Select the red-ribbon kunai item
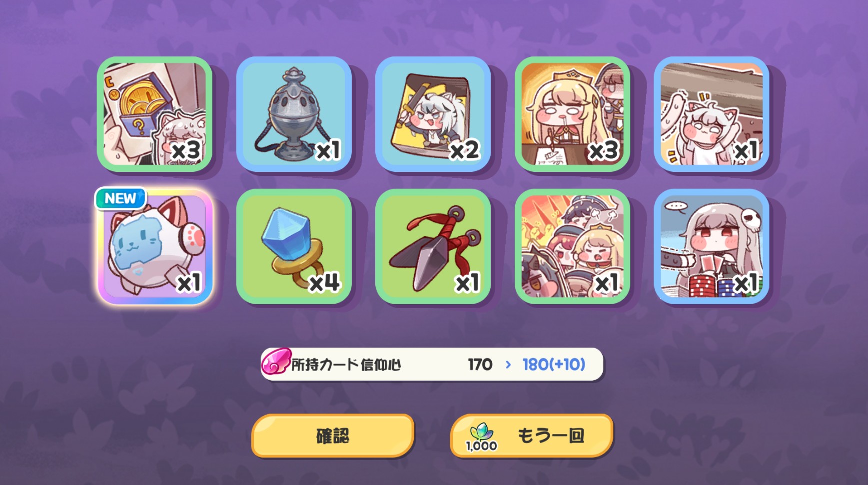868x485 pixels. point(433,247)
